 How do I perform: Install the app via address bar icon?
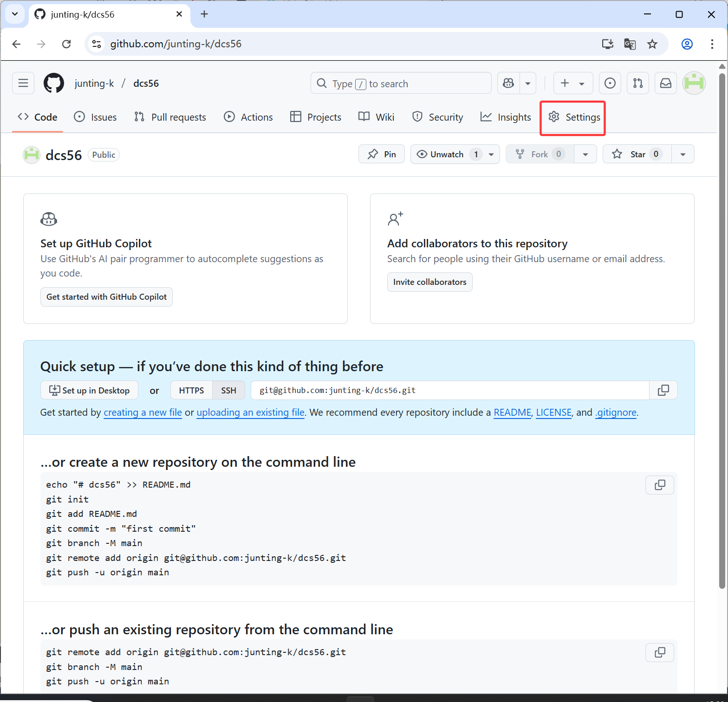click(x=607, y=44)
